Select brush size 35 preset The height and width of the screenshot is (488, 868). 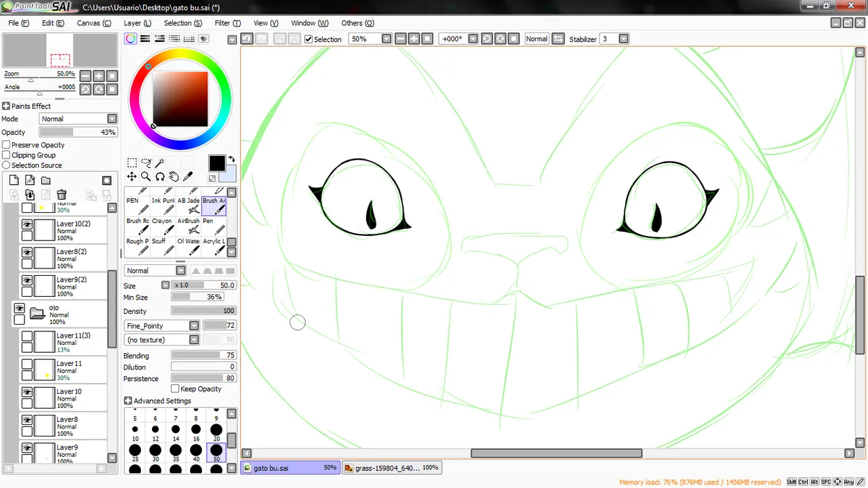(x=176, y=452)
